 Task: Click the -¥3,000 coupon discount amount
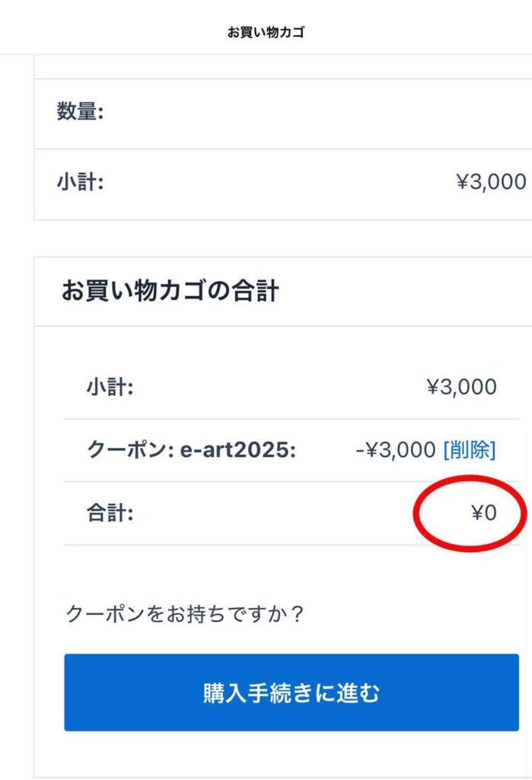coord(395,450)
